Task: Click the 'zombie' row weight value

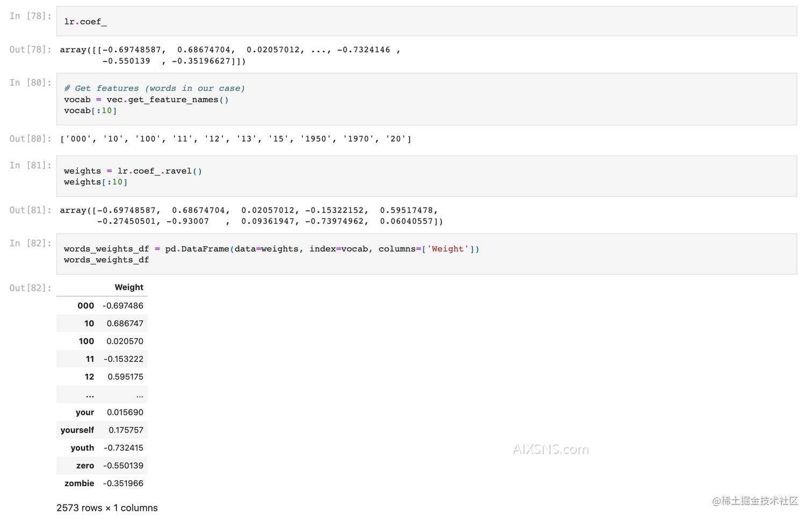Action: pyautogui.click(x=123, y=483)
